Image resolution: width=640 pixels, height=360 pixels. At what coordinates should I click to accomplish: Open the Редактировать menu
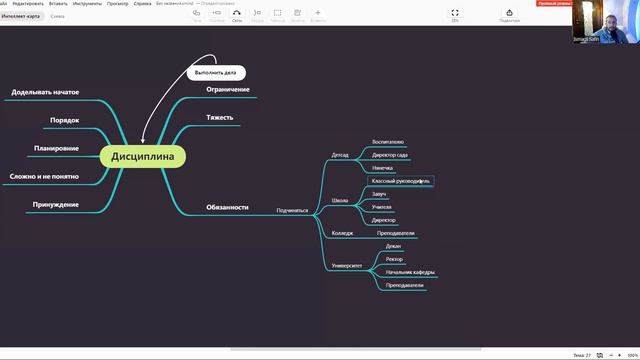click(28, 3)
